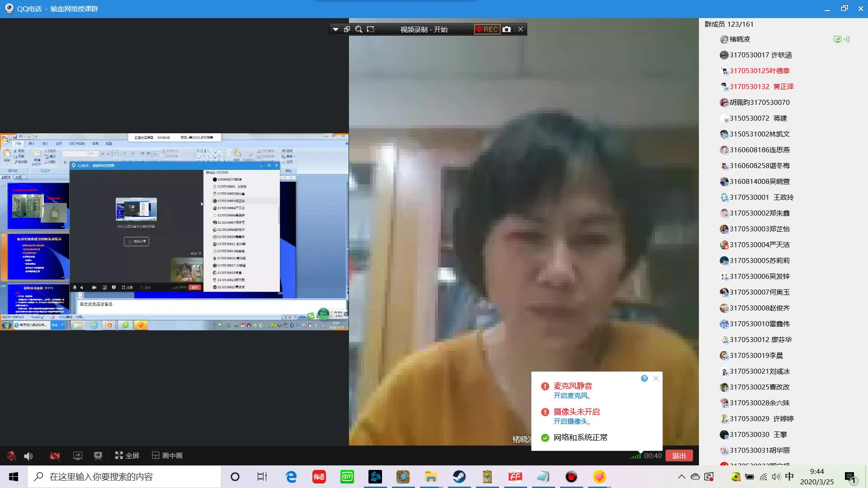Switch input method 中 indicator
The width and height of the screenshot is (868, 488).
point(789,477)
